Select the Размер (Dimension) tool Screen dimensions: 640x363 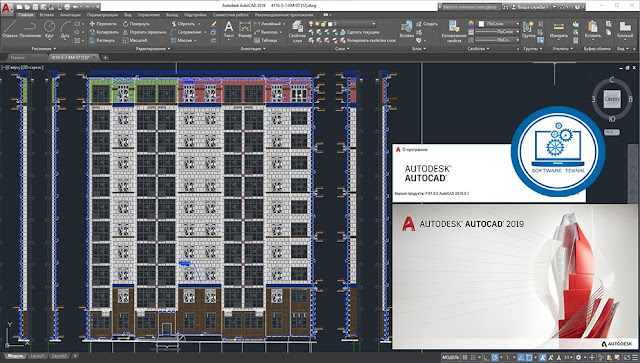click(245, 30)
